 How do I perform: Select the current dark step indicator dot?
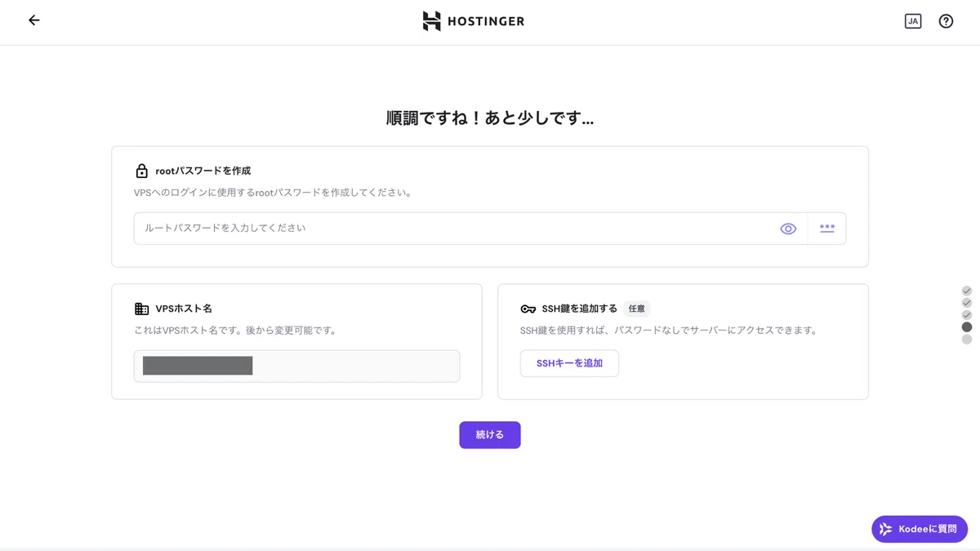coord(967,327)
